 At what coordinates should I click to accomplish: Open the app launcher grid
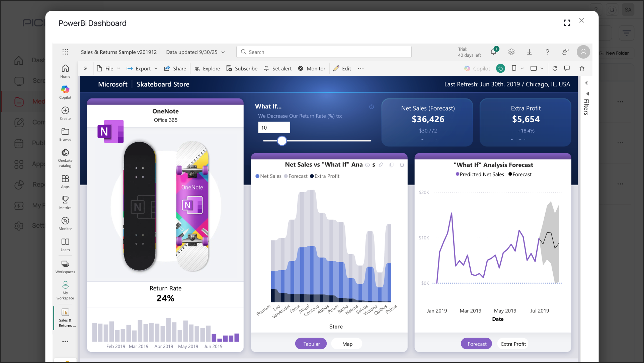pyautogui.click(x=65, y=52)
